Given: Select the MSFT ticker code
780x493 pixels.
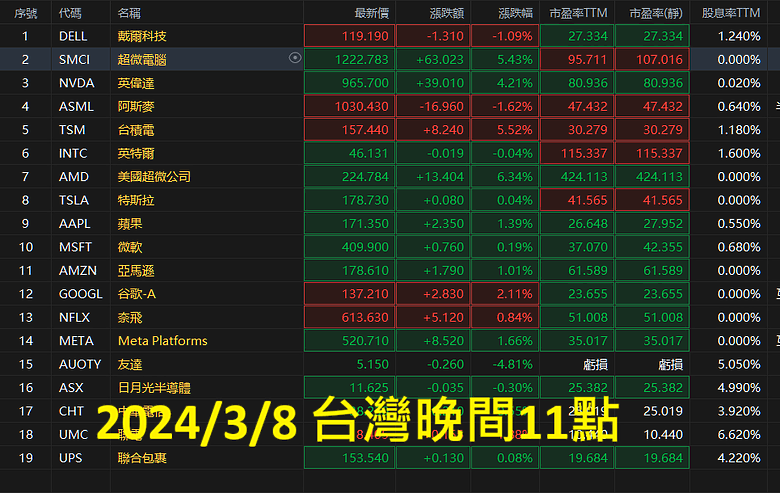Looking at the screenshot, I should click(75, 247).
